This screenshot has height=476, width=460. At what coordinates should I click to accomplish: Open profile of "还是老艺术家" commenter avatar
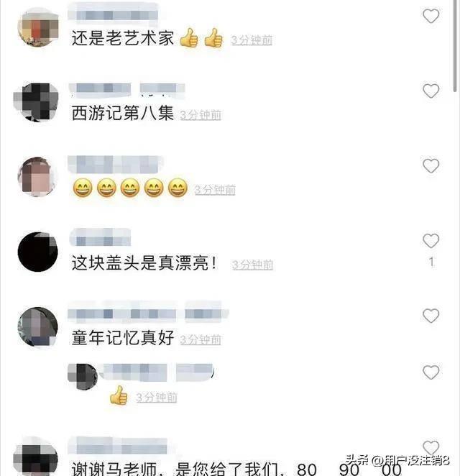tap(38, 27)
